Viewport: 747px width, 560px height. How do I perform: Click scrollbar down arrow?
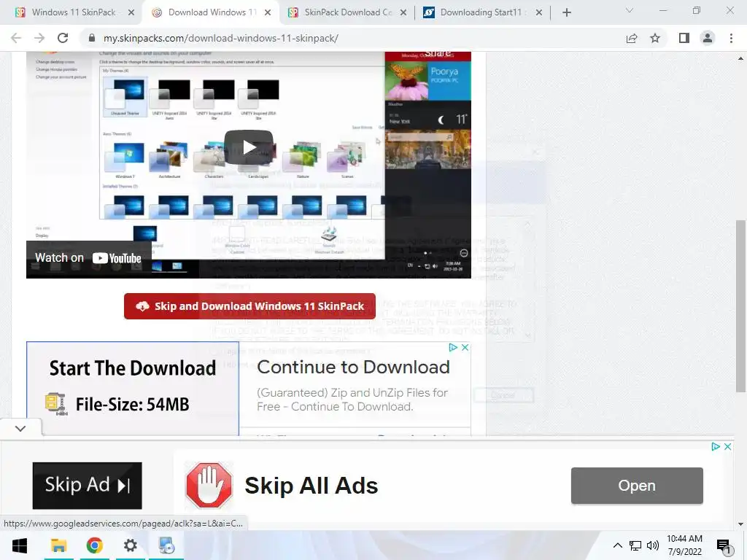click(740, 524)
